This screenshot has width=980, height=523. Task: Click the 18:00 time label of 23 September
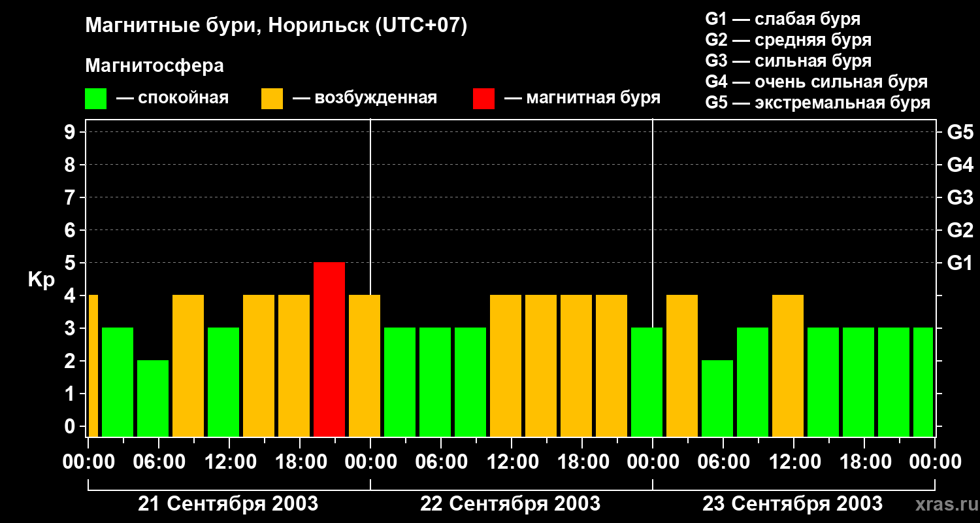pyautogui.click(x=864, y=462)
